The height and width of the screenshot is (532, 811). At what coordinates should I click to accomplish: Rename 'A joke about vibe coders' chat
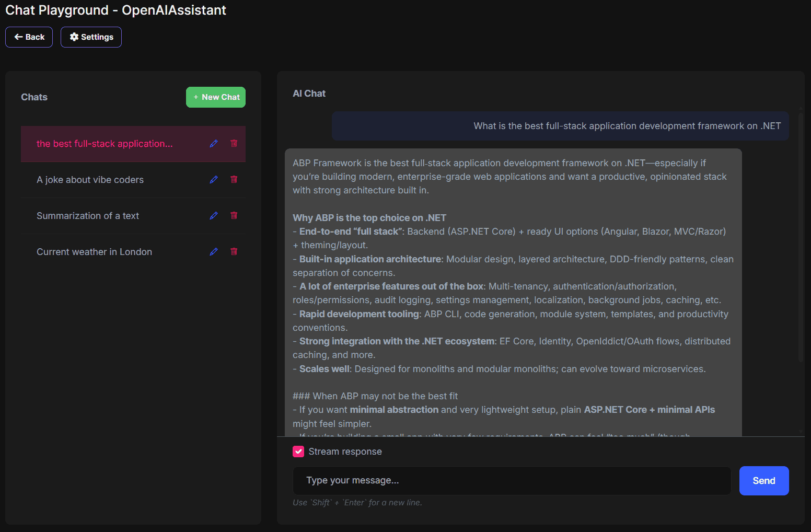213,179
